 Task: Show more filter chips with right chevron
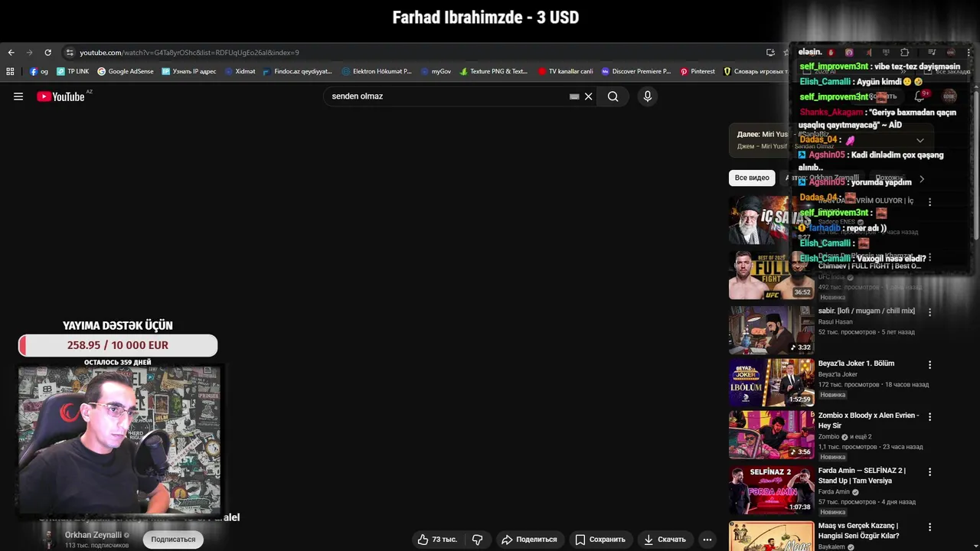coord(922,178)
